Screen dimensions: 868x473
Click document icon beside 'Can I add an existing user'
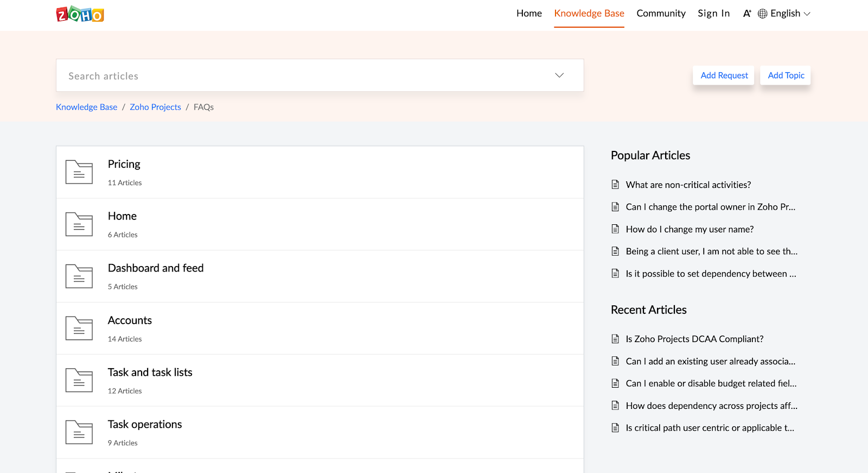(x=615, y=361)
